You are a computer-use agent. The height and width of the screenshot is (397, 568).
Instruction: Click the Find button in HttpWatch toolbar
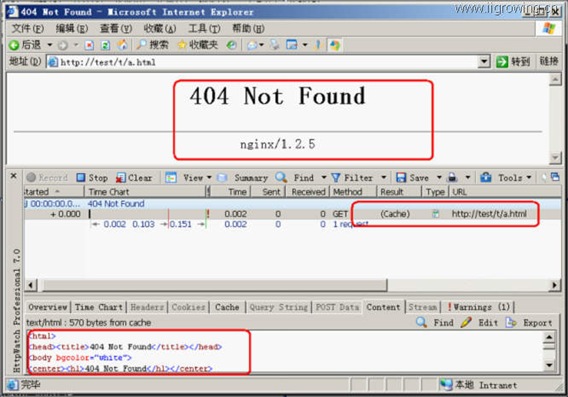(x=294, y=177)
